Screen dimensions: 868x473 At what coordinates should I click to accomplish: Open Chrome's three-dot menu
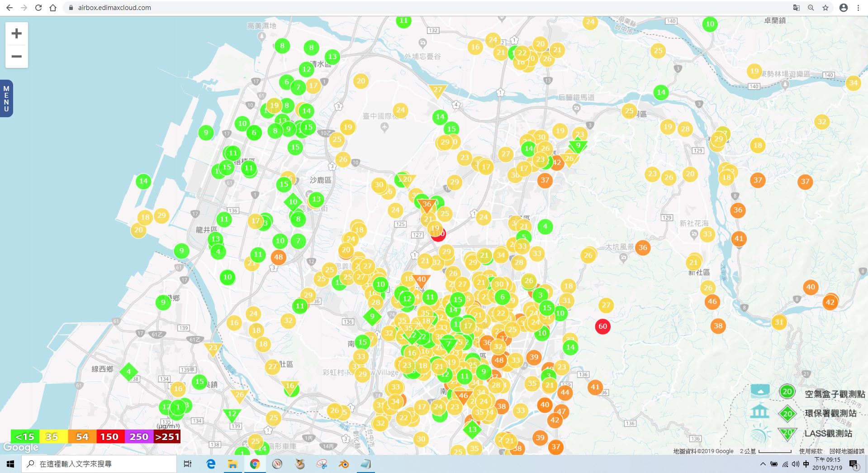[858, 8]
